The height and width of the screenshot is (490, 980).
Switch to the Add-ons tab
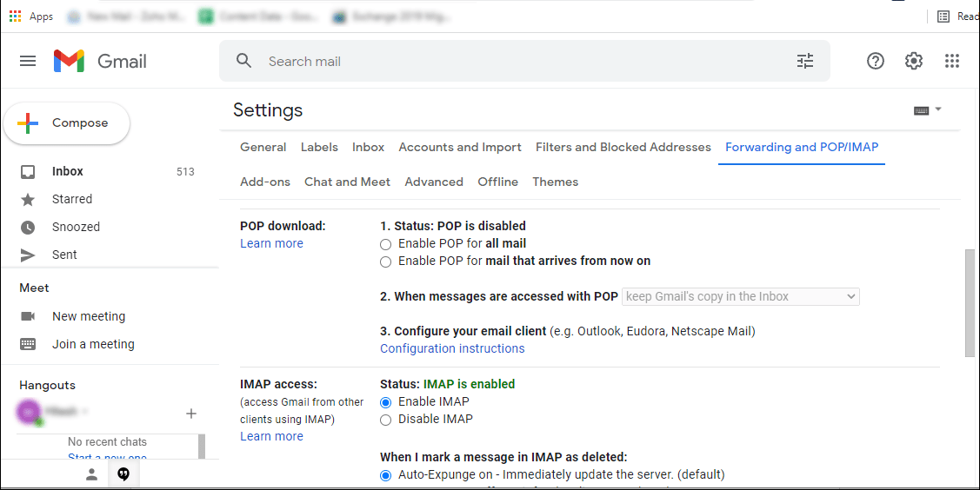click(x=265, y=182)
